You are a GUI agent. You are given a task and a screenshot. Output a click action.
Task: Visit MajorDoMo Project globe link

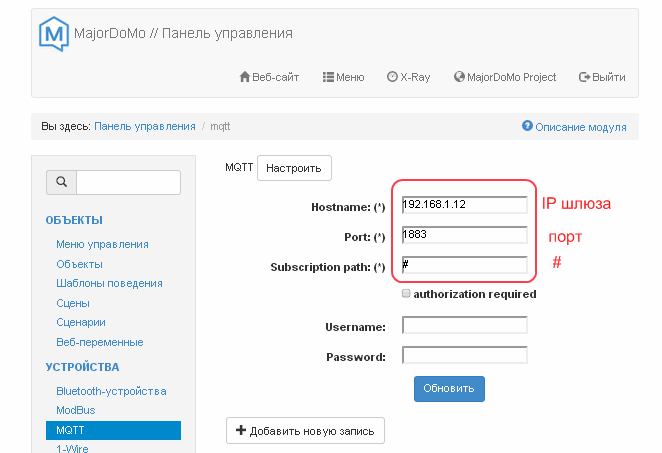click(x=504, y=77)
